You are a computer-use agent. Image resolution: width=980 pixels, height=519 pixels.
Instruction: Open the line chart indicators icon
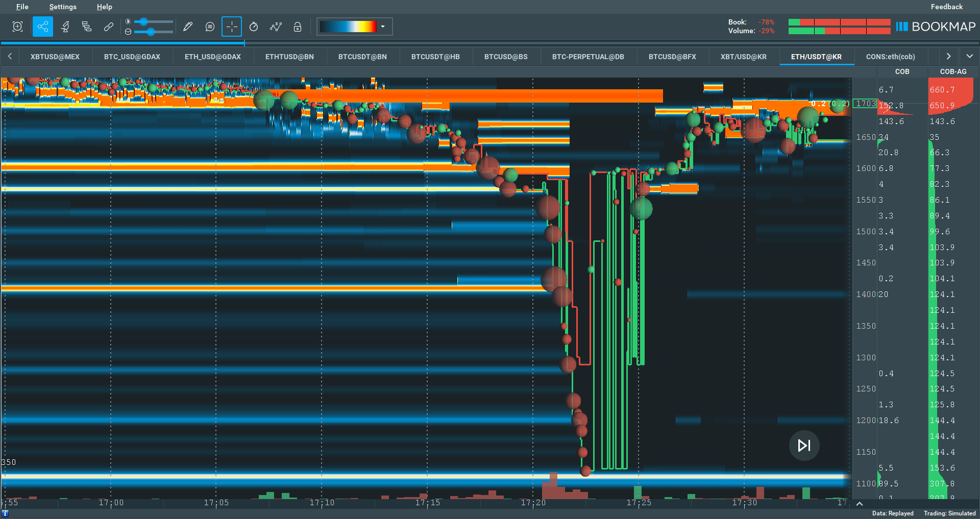[x=276, y=27]
